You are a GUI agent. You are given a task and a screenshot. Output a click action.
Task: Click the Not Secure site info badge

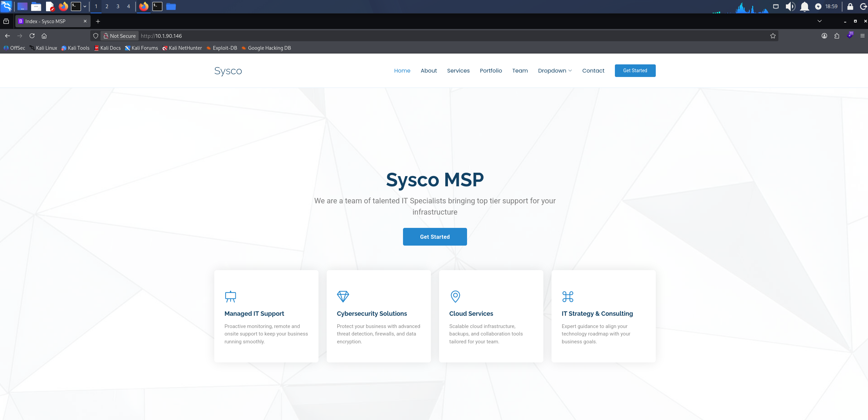click(120, 36)
